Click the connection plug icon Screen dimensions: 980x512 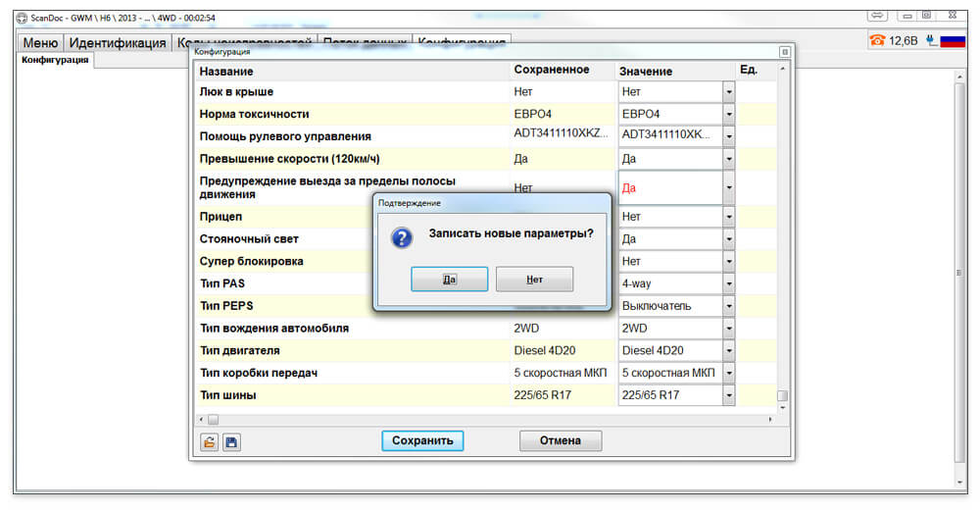(x=931, y=40)
